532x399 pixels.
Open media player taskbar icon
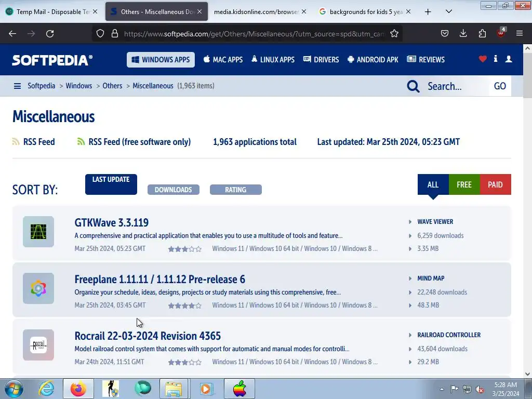pos(206,389)
